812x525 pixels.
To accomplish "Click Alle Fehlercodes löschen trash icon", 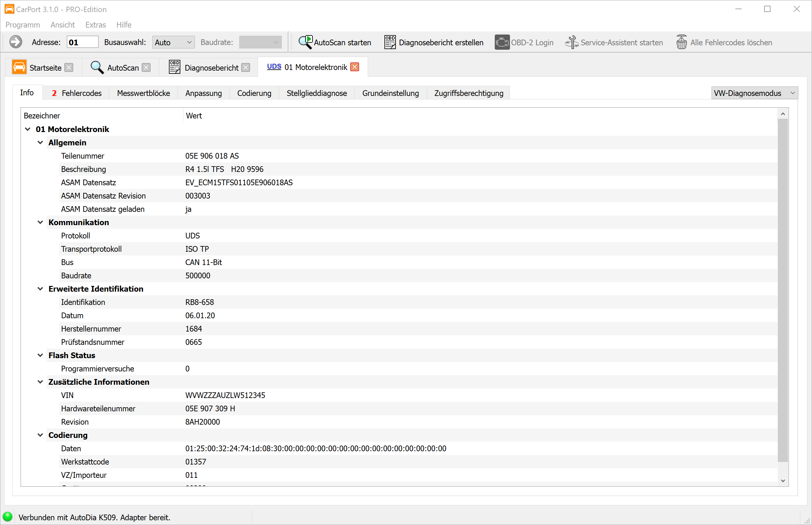I will click(681, 42).
